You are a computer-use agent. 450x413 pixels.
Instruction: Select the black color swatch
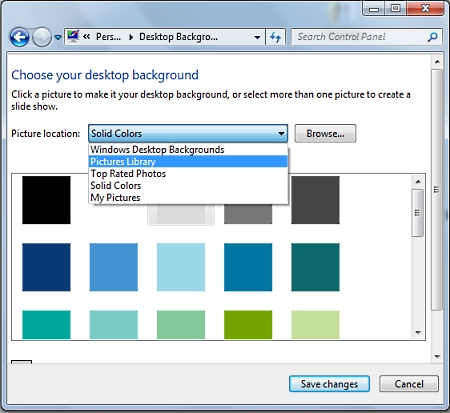pos(46,200)
